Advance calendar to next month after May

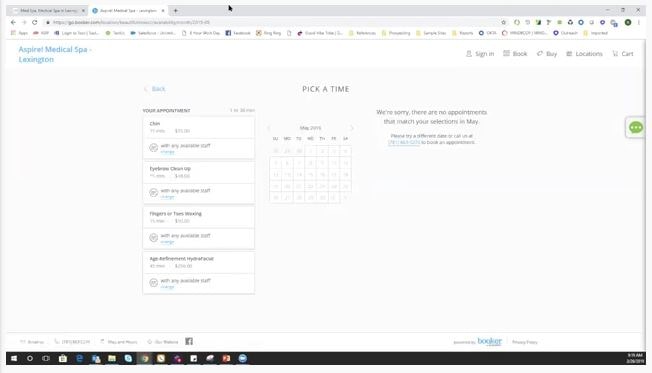coord(352,128)
